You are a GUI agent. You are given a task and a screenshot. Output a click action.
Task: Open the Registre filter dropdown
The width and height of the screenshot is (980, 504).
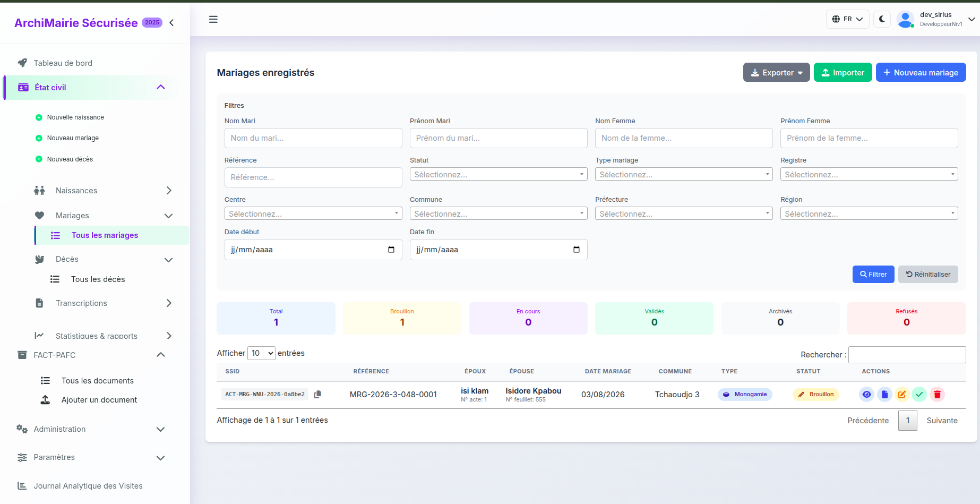tap(869, 174)
